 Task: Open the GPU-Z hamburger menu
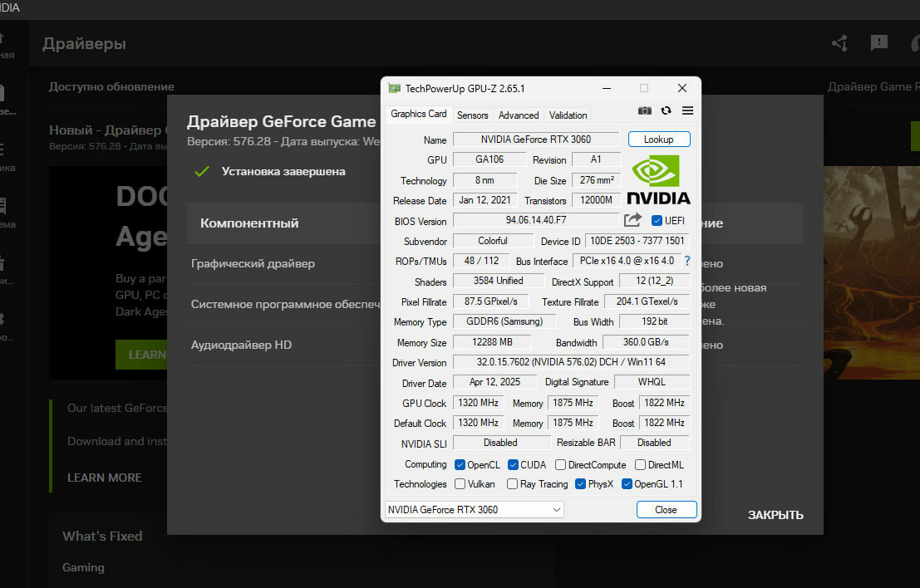point(687,110)
